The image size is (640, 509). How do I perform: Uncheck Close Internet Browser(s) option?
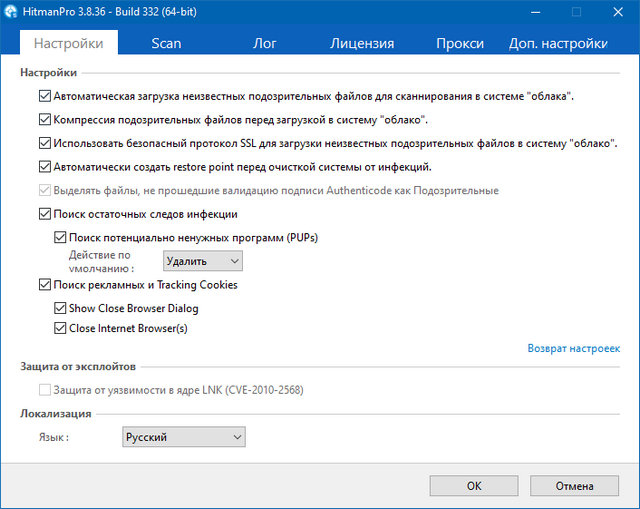coord(60,328)
